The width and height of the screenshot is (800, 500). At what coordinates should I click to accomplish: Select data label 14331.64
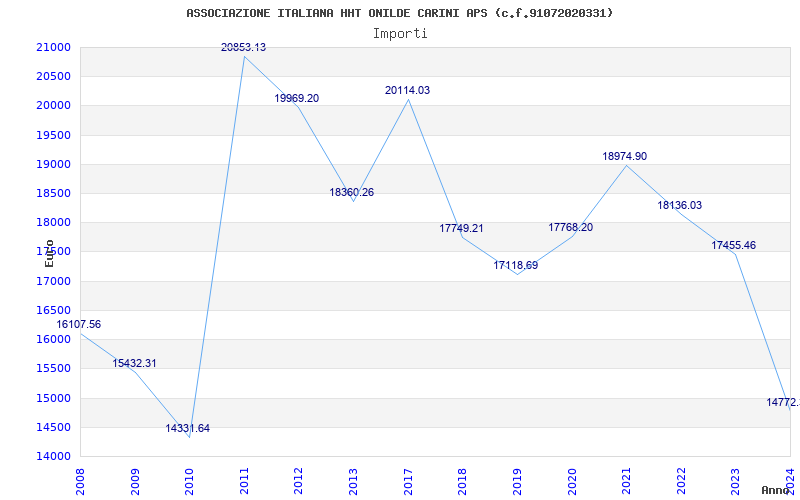tap(187, 429)
